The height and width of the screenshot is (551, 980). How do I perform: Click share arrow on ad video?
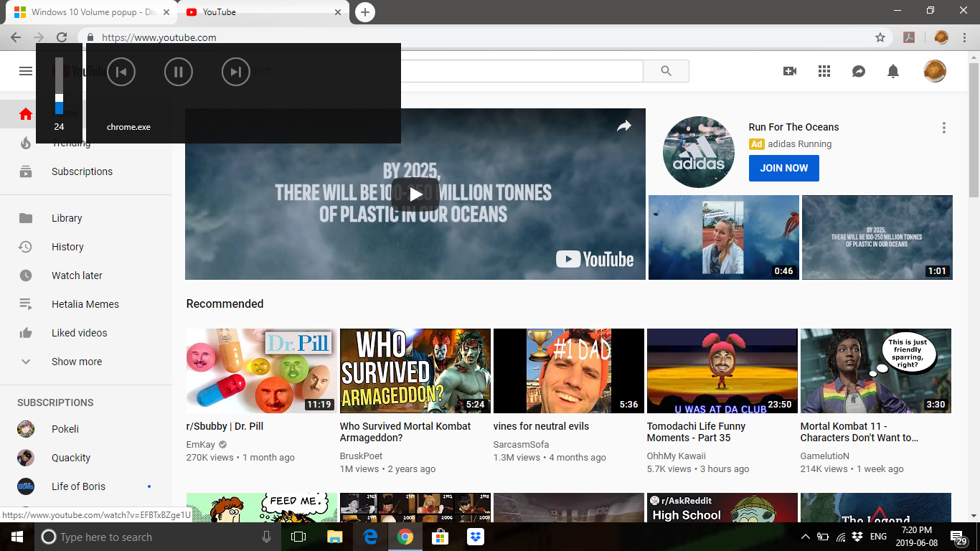coord(624,126)
